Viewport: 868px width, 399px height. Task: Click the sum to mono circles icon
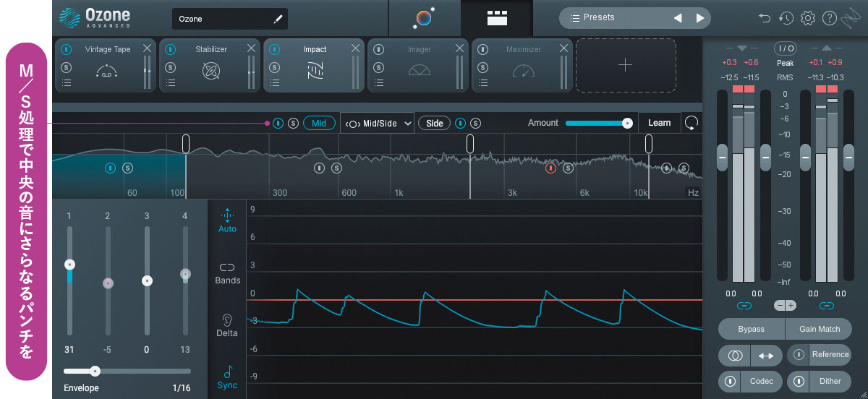click(735, 355)
